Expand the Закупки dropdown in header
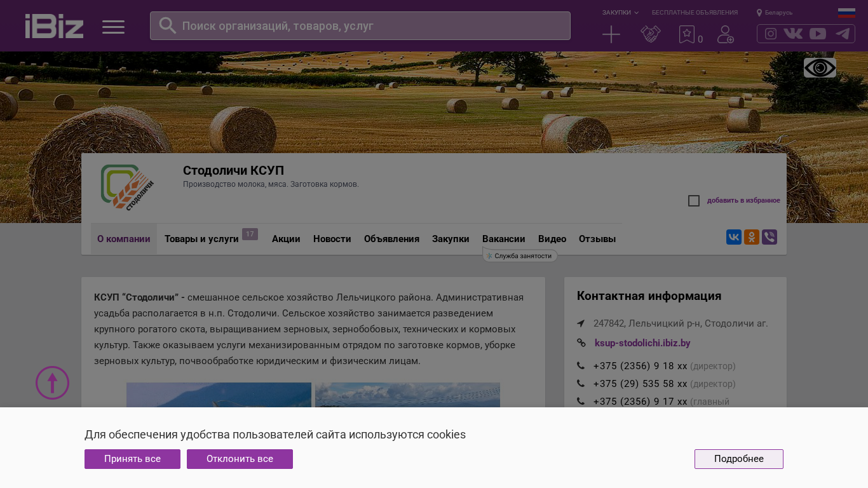868x488 pixels. click(x=620, y=13)
